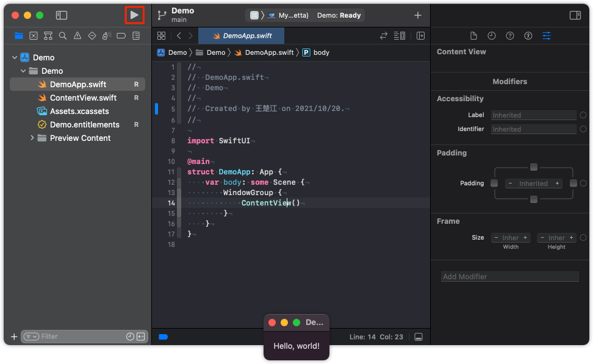Viewport: 593px width, 364px height.
Task: Click the Run (play) button
Action: (x=134, y=15)
